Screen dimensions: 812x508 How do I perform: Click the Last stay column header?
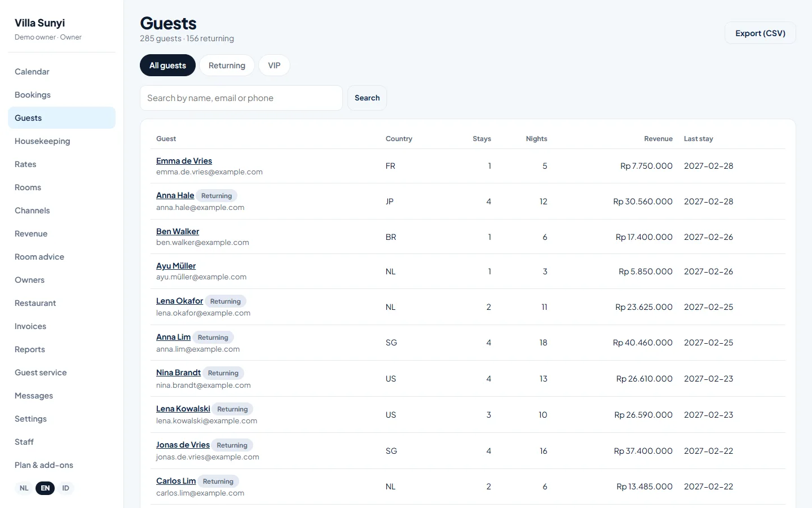(698, 139)
